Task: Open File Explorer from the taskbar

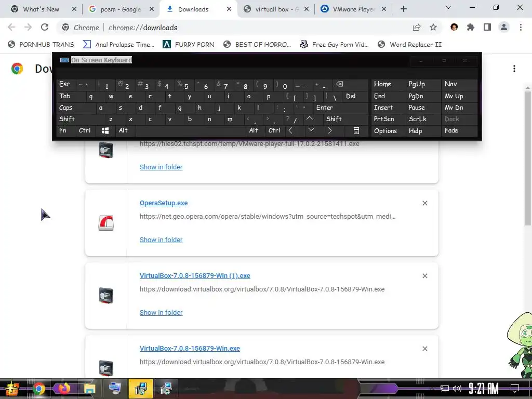Action: [x=89, y=389]
